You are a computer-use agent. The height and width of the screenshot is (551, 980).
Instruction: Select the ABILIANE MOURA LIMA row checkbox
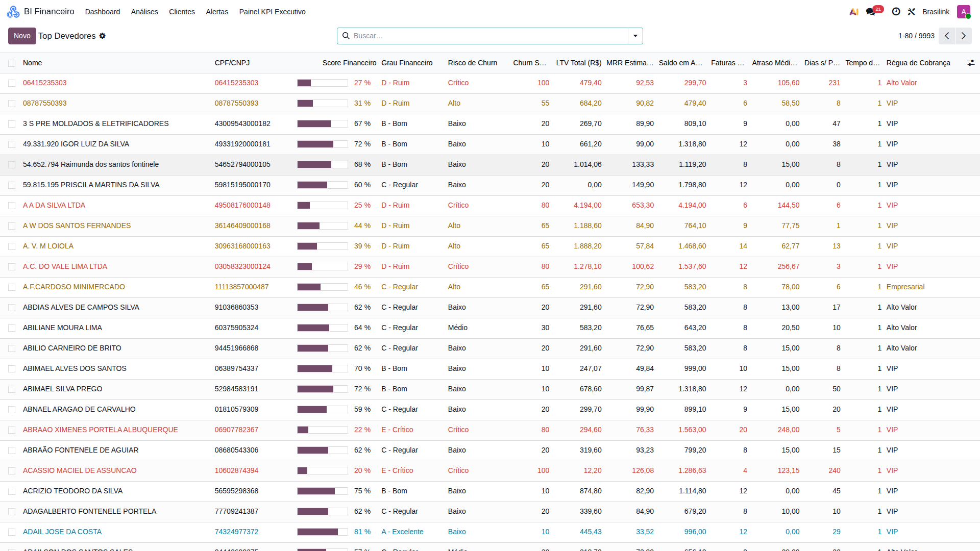pyautogui.click(x=12, y=328)
